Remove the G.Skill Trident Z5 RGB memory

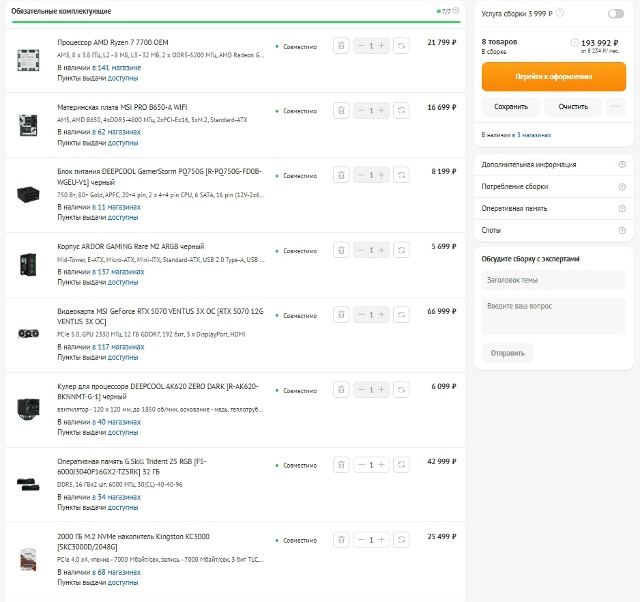pyautogui.click(x=341, y=464)
